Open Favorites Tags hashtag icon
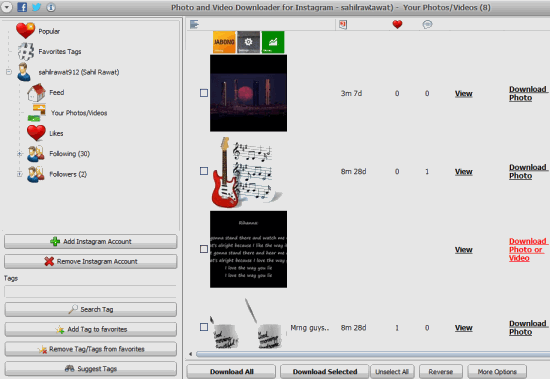This screenshot has height=379, width=550. (x=26, y=52)
